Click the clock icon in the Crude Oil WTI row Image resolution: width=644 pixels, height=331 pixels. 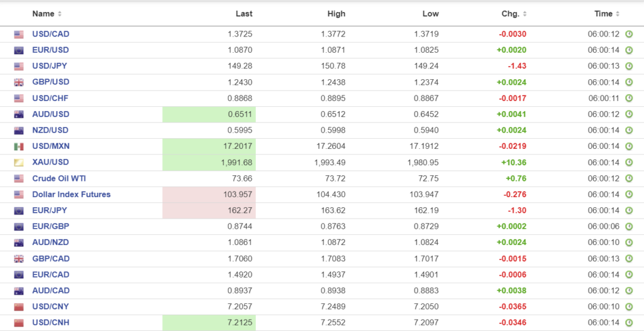click(x=628, y=178)
